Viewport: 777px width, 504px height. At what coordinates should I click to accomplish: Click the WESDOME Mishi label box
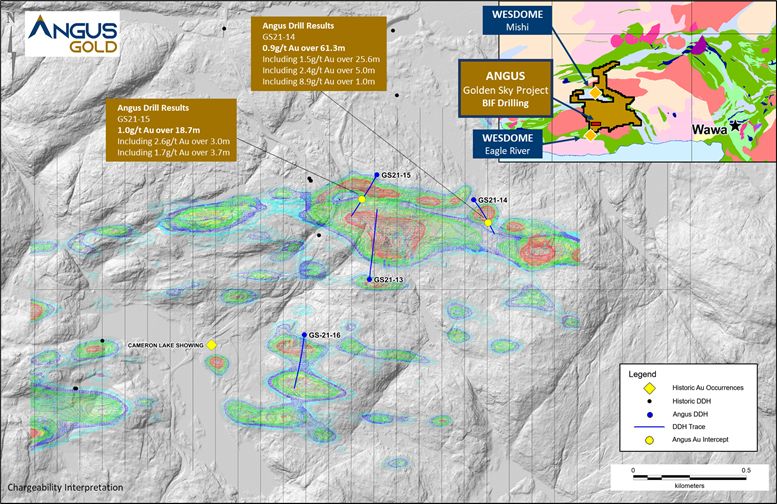[x=517, y=21]
